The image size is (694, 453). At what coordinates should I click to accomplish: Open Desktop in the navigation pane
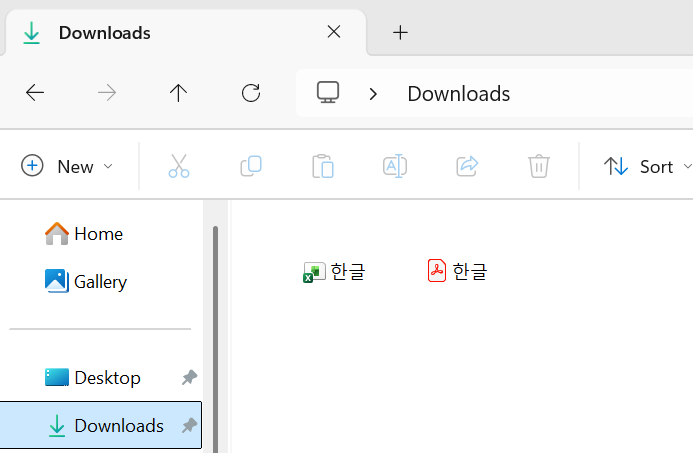[93, 378]
